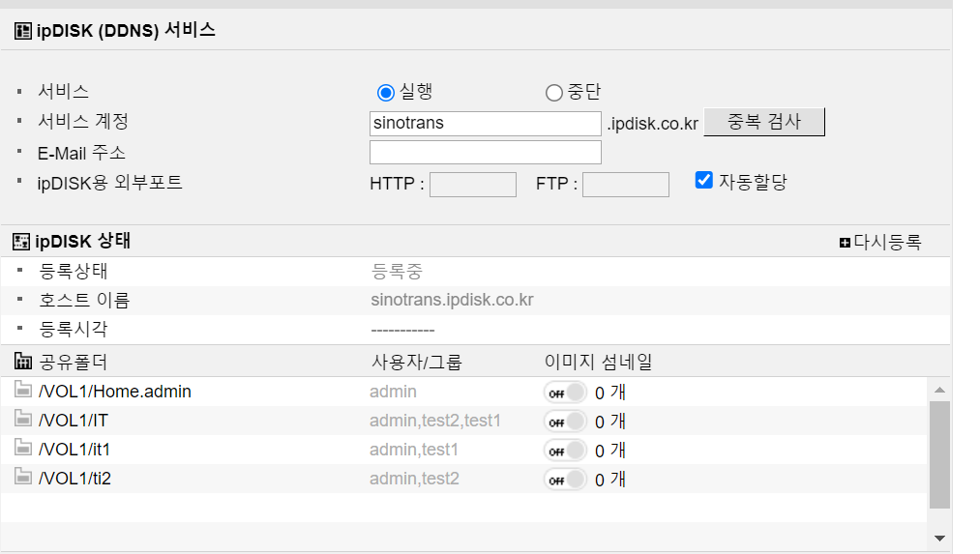980x554 pixels.
Task: Click the /VOL1/ti2 folder name
Action: (x=74, y=479)
